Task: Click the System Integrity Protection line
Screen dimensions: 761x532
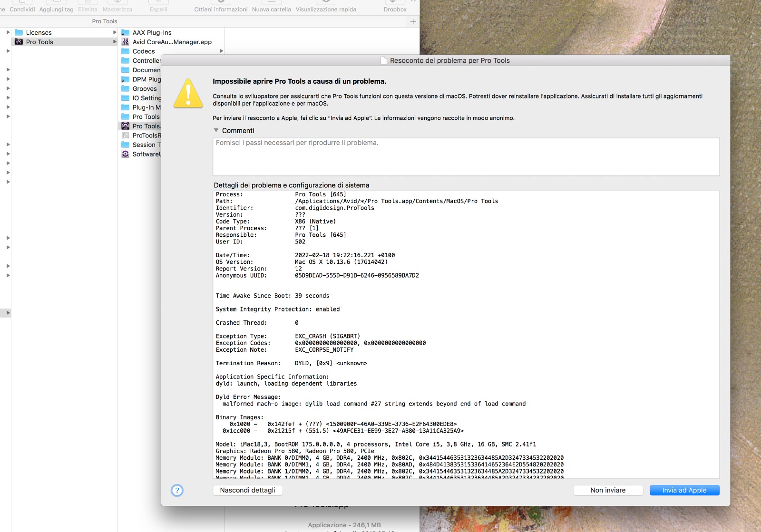Action: coord(278,309)
